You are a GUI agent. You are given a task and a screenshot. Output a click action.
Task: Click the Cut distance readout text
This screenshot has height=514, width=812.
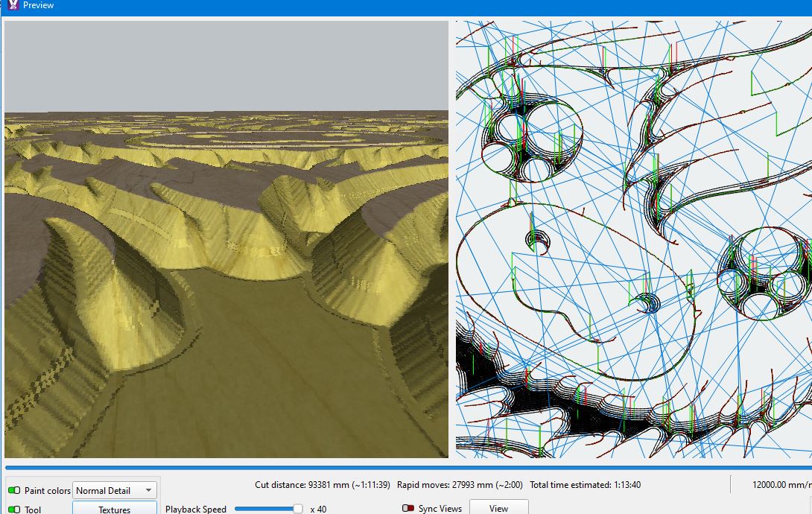point(322,485)
